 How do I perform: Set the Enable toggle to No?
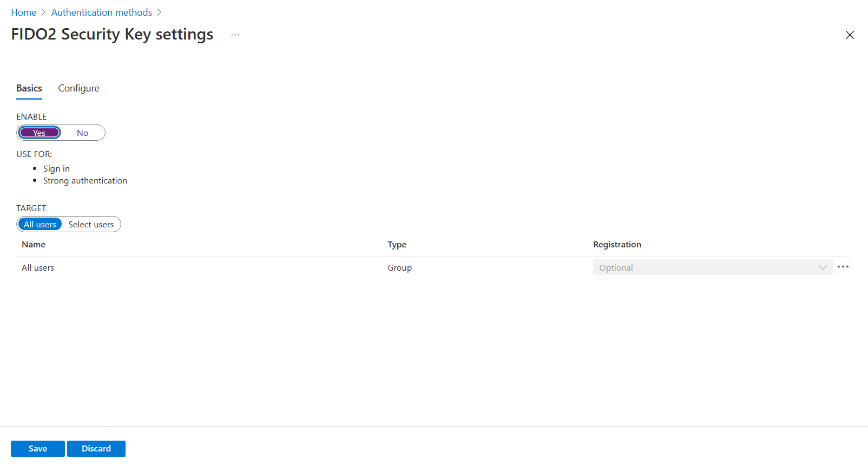click(82, 133)
